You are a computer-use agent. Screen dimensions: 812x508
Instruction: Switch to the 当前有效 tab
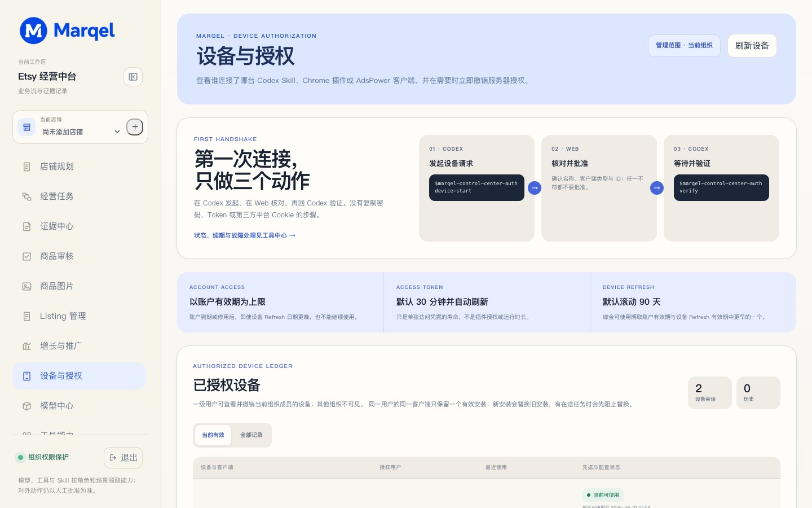(213, 435)
